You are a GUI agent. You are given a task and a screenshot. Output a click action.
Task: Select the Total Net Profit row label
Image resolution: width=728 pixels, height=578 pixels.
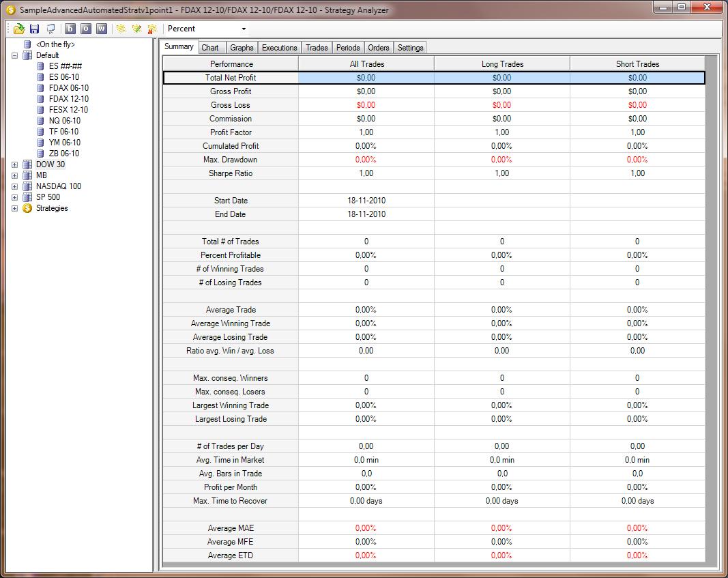[x=231, y=78]
